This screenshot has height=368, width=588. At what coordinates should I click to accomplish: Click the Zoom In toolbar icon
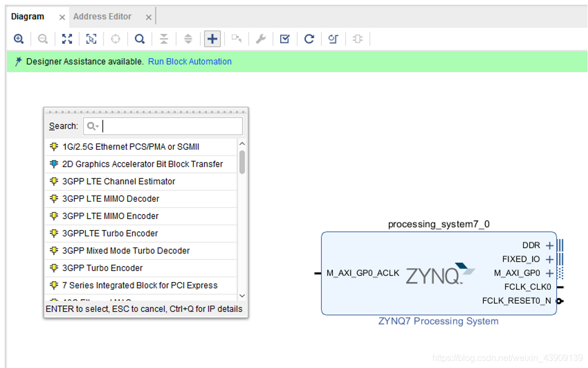pos(19,39)
